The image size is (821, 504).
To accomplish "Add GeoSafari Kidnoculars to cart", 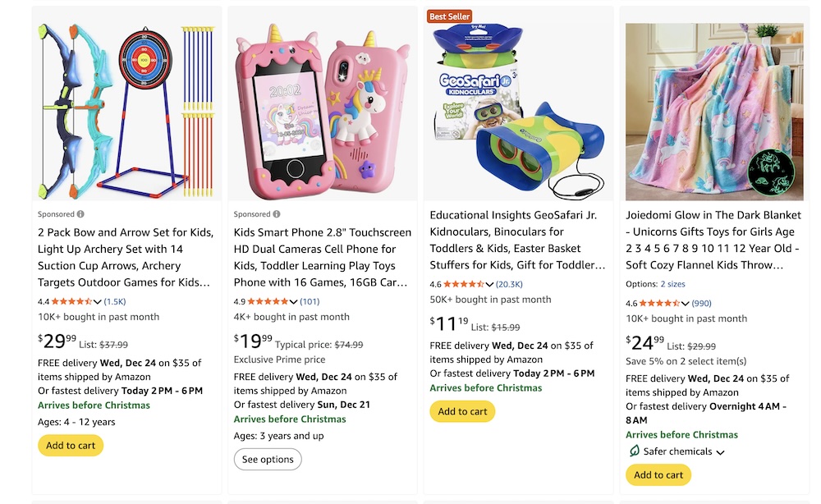I will 462,411.
